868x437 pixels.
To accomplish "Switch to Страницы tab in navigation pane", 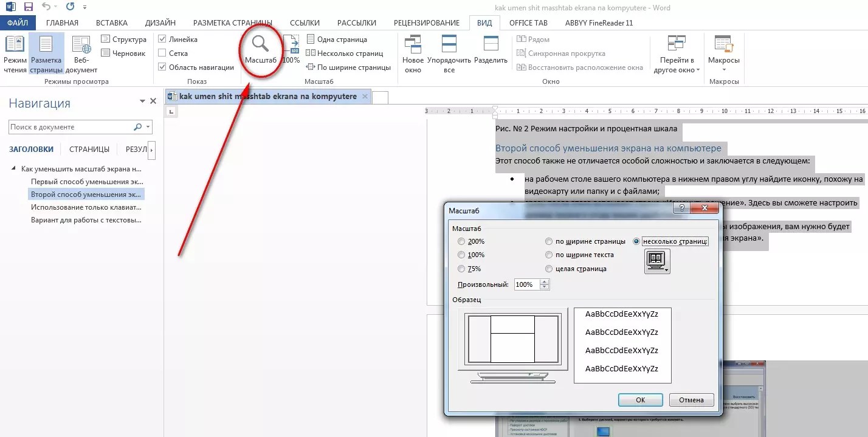I will pos(89,150).
